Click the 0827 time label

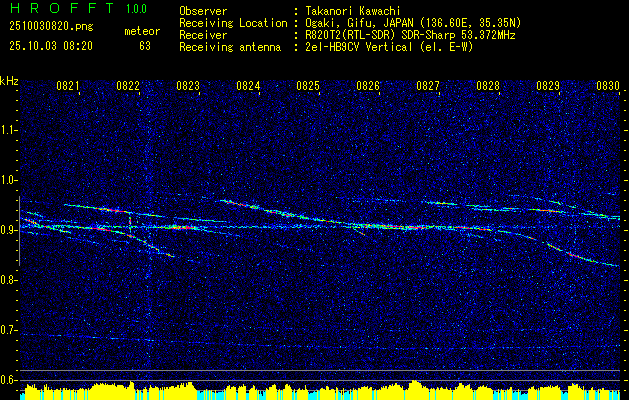428,85
